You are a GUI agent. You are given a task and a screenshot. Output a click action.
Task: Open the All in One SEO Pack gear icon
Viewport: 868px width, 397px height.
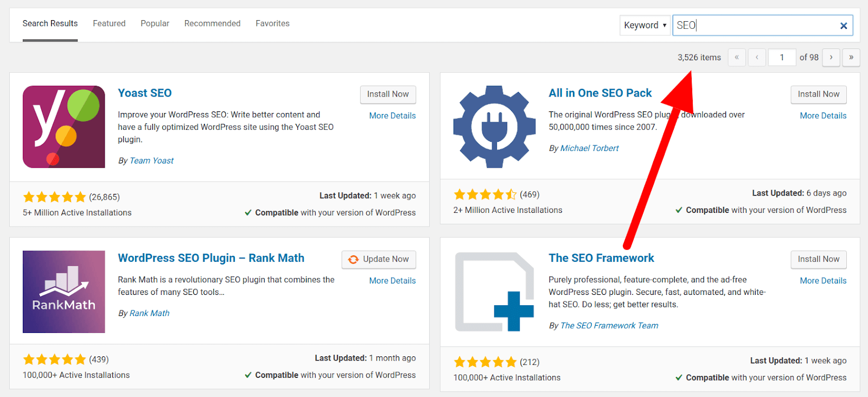[x=494, y=127]
